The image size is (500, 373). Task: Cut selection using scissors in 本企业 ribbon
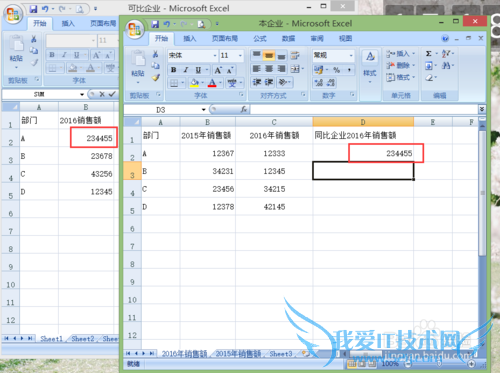(155, 54)
